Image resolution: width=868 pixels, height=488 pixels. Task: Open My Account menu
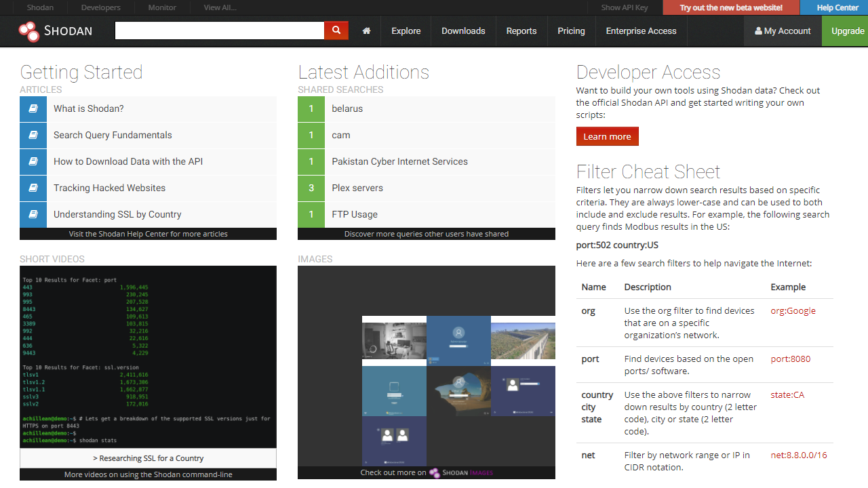(783, 31)
